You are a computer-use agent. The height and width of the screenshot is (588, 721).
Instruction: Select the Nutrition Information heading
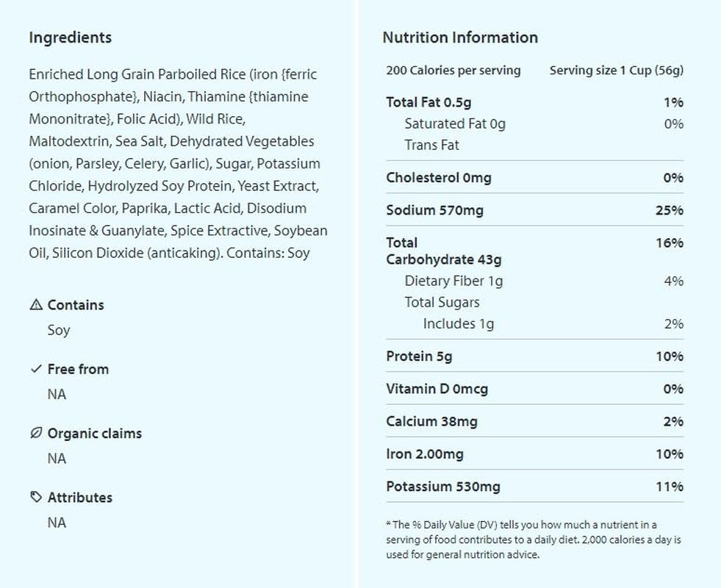coord(460,37)
